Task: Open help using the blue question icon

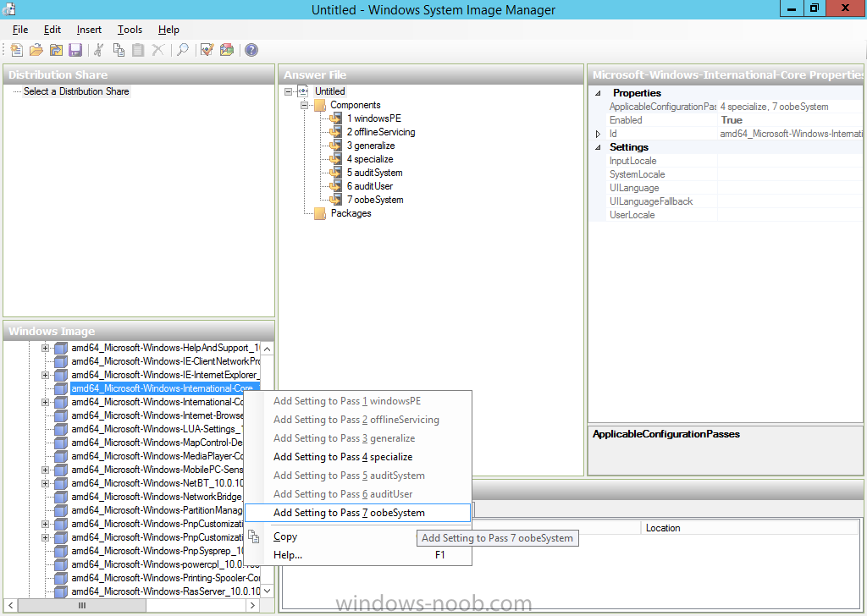Action: pos(251,50)
